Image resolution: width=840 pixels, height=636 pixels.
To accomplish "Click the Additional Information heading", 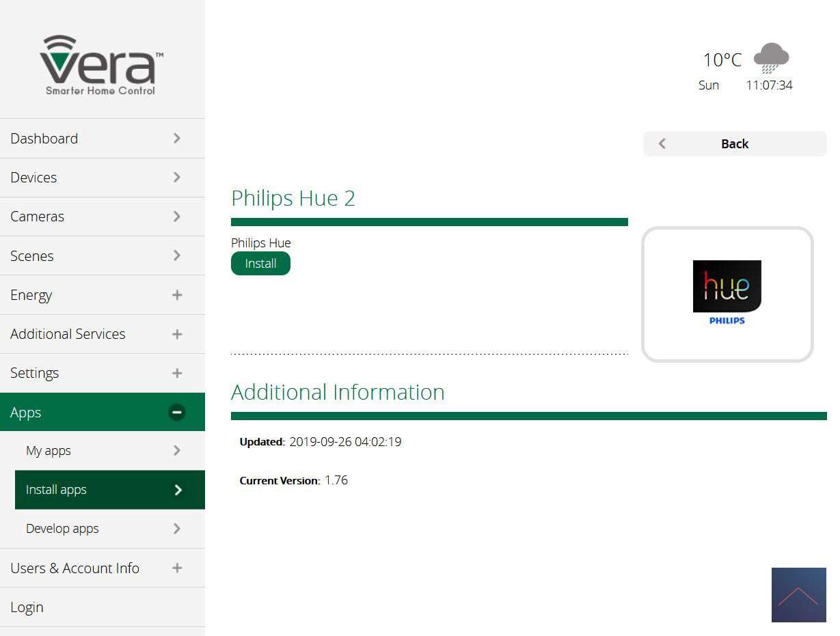I will (x=338, y=392).
